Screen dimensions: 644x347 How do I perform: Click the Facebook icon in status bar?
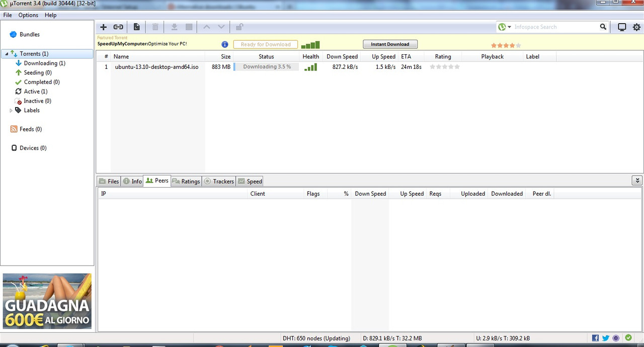[595, 338]
